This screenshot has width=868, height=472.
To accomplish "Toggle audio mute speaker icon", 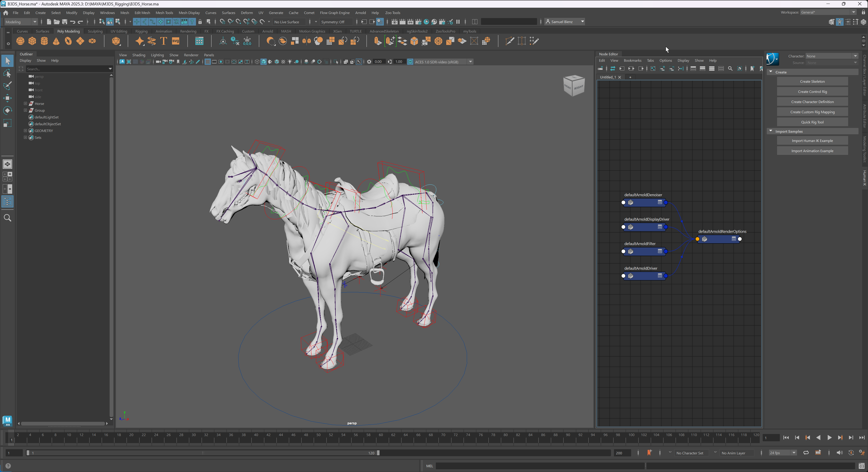I will point(839,453).
